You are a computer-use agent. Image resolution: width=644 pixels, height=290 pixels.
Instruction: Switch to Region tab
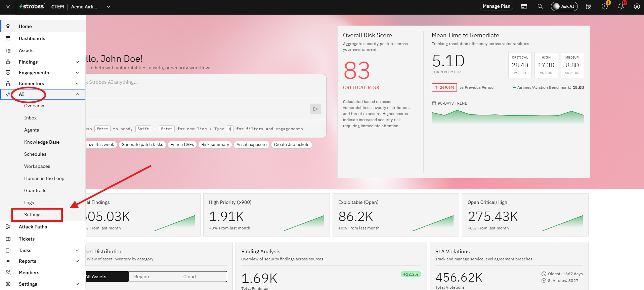click(153, 277)
